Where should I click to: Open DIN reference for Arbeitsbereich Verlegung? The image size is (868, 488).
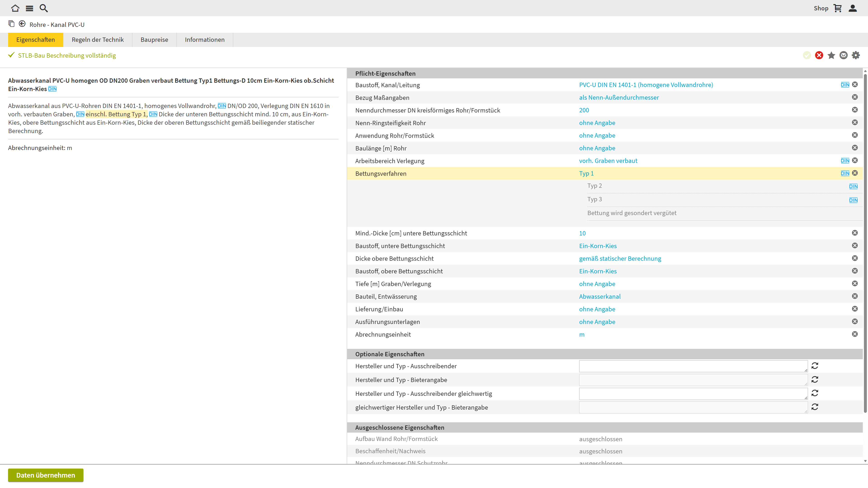(845, 161)
